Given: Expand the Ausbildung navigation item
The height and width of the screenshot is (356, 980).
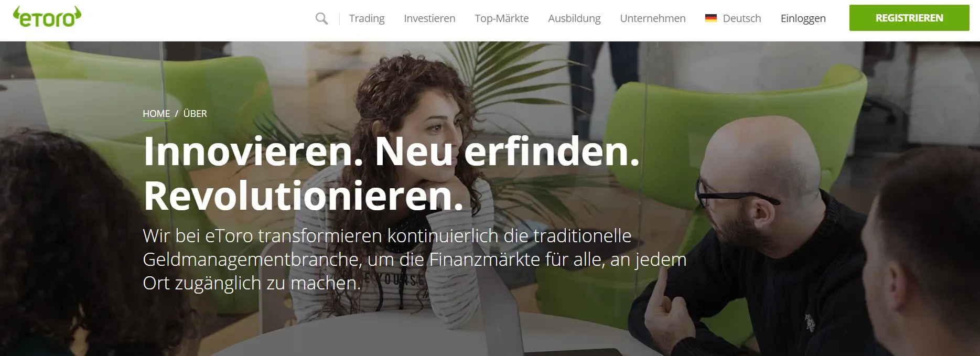Looking at the screenshot, I should click(x=574, y=18).
